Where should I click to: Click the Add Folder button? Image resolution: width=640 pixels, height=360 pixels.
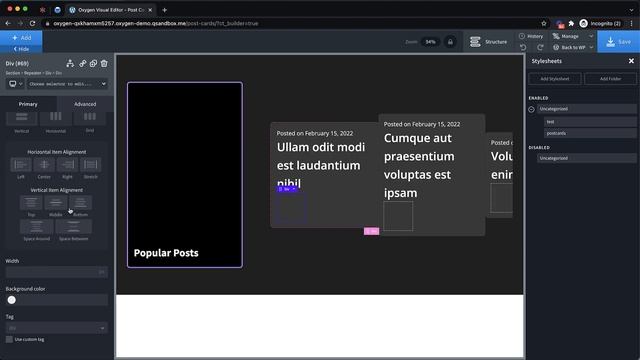point(610,79)
